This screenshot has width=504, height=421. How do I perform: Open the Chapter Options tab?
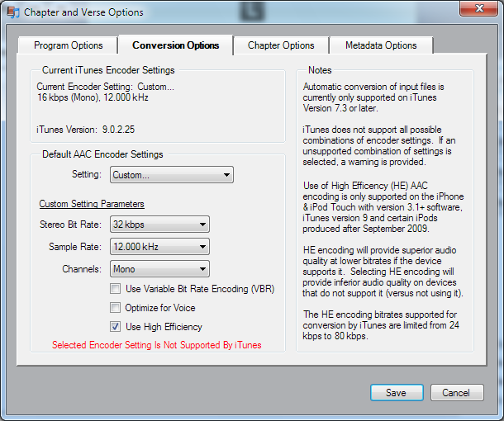281,45
